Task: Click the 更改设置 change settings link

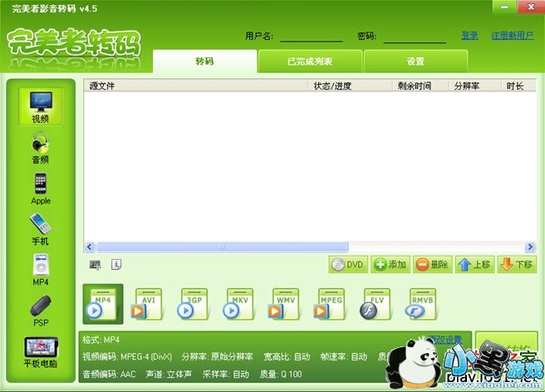Action: (445, 340)
